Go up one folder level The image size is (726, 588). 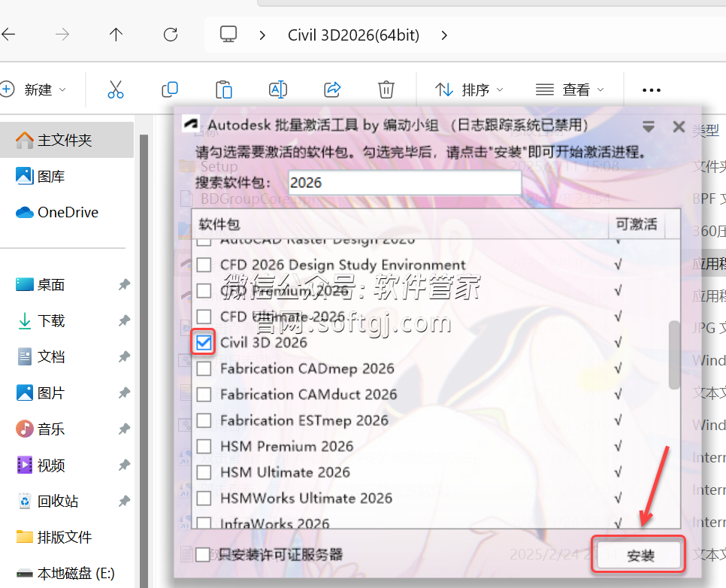pyautogui.click(x=116, y=35)
